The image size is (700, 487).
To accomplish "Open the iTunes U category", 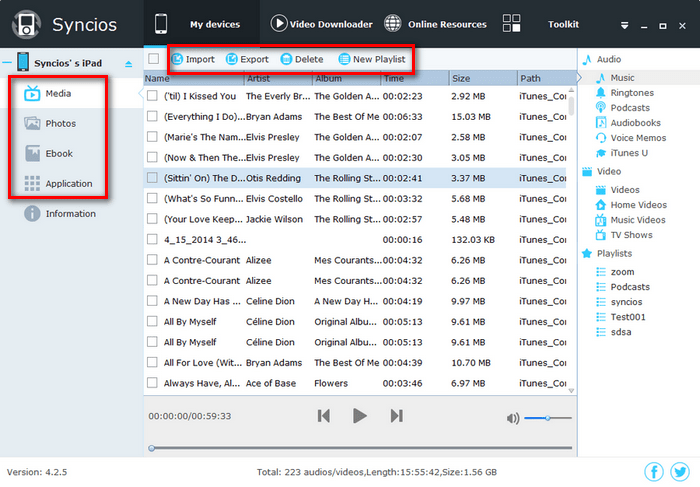I will pyautogui.click(x=629, y=153).
